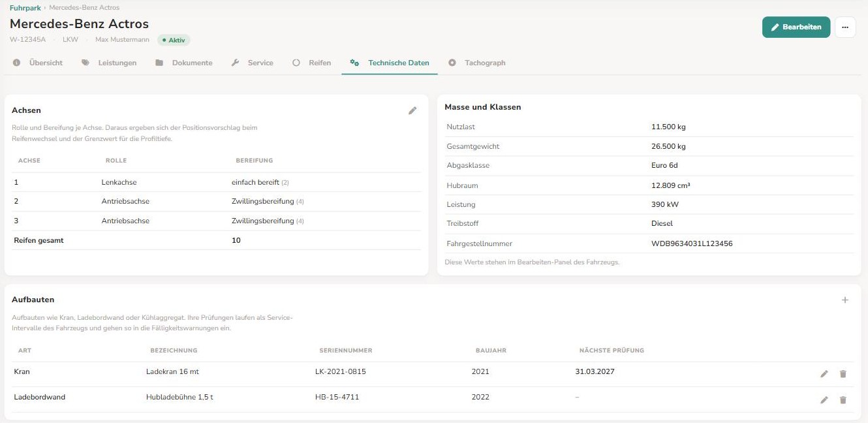Click Baujahr 2022 cell
The width and height of the screenshot is (868, 423).
tap(480, 397)
